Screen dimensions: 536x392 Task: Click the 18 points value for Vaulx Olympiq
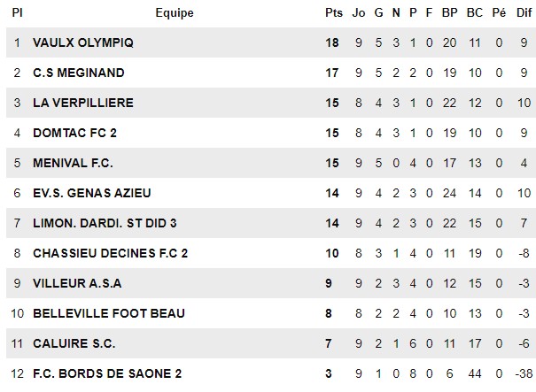[332, 42]
